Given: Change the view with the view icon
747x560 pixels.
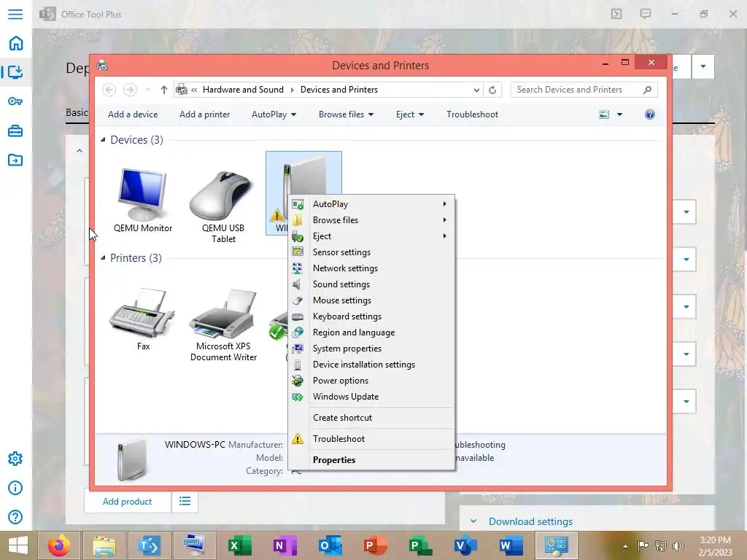Looking at the screenshot, I should [604, 114].
